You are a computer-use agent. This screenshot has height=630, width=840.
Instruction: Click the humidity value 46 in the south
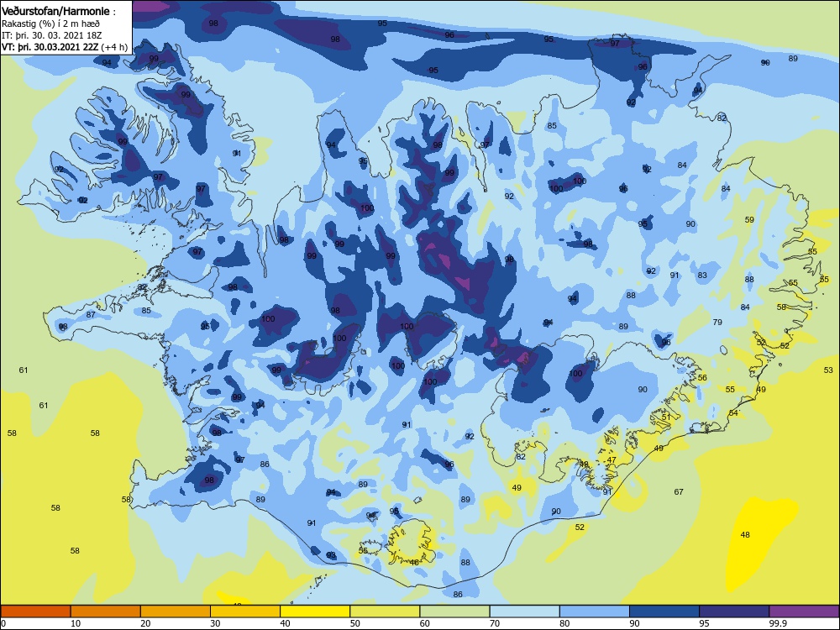pyautogui.click(x=414, y=563)
